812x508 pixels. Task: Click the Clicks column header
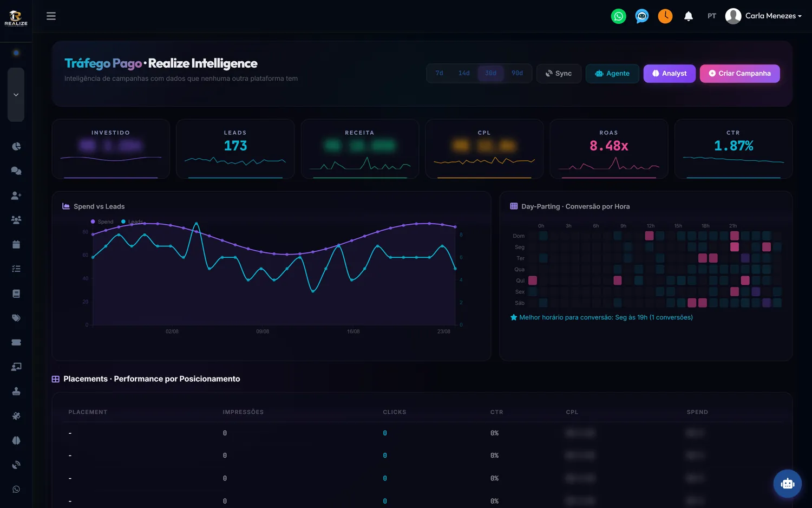tap(395, 412)
